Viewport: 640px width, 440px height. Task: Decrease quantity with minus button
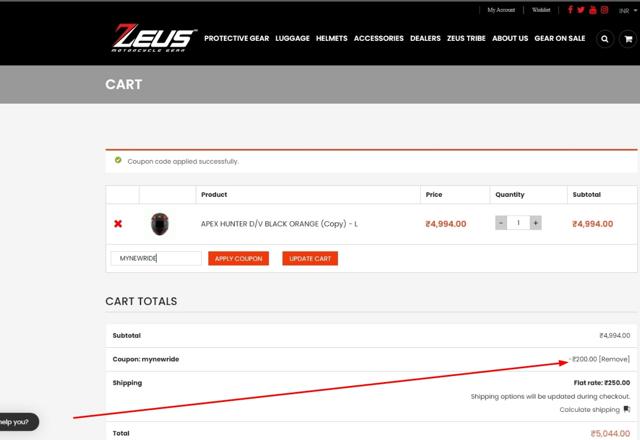click(501, 223)
